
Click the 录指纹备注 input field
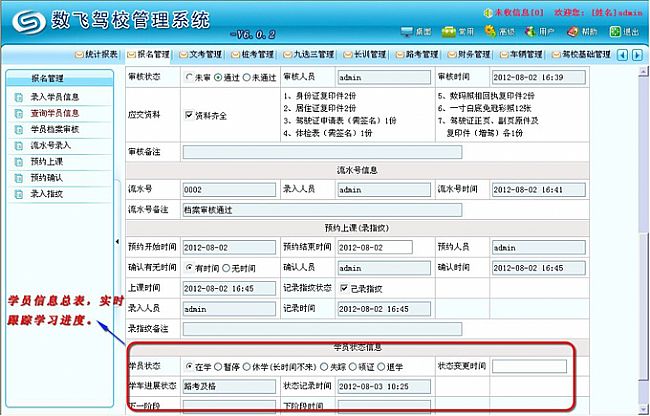[x=322, y=329]
